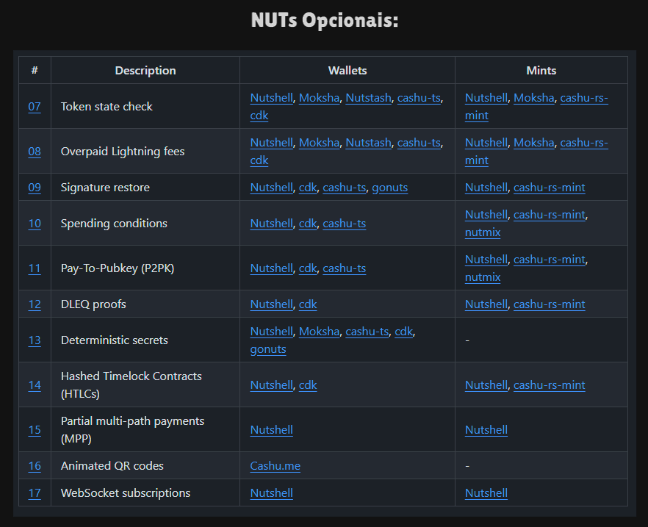The height and width of the screenshot is (527, 648).
Task: Click Nutshell wallet link in WebSocket subscriptions row
Action: click(x=272, y=493)
